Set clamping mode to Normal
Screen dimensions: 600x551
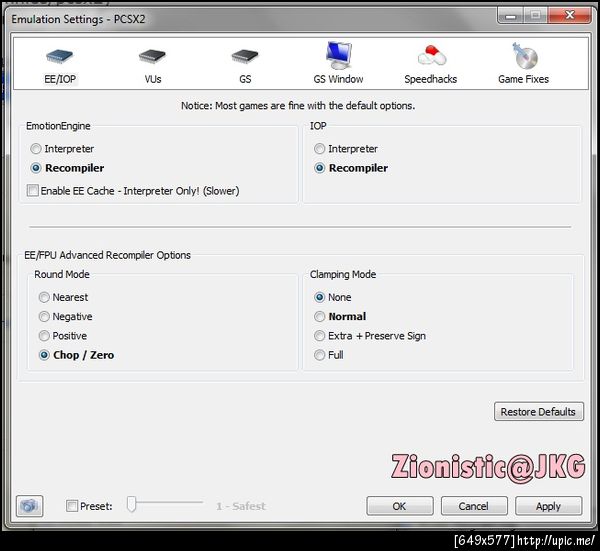click(320, 316)
